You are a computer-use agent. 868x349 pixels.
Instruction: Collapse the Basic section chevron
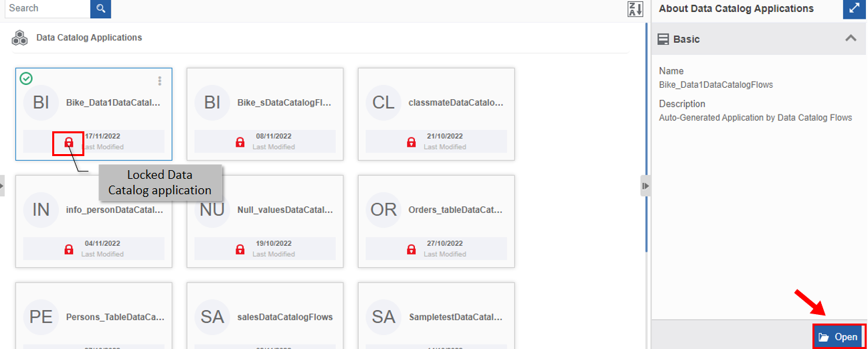(x=851, y=38)
